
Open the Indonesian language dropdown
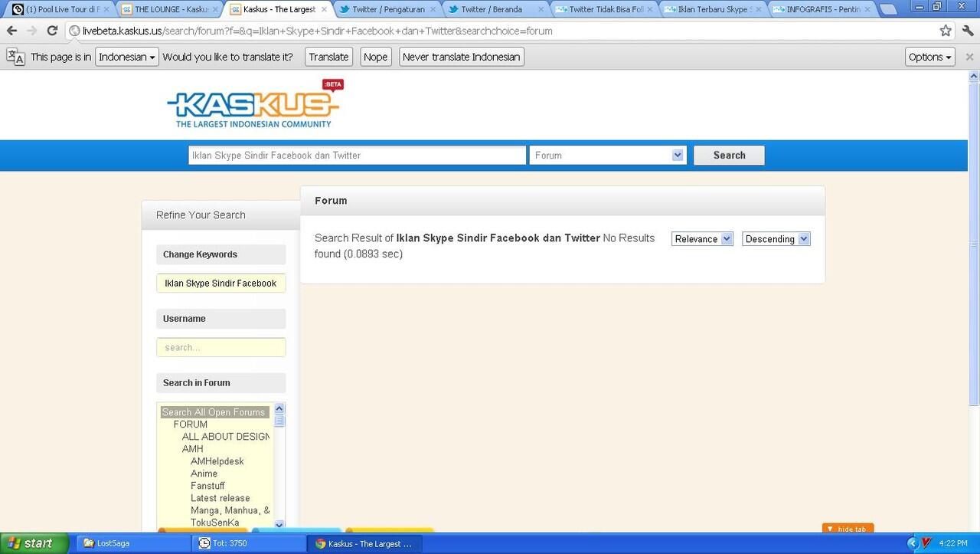point(127,57)
